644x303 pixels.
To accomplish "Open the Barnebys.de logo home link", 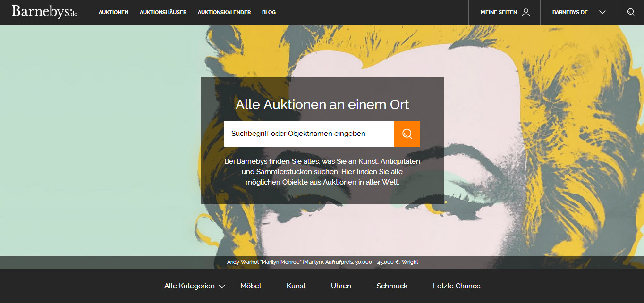I will point(44,12).
